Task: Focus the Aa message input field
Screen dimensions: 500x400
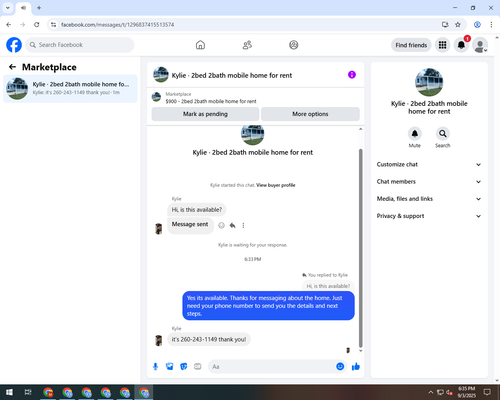Action: [272, 367]
